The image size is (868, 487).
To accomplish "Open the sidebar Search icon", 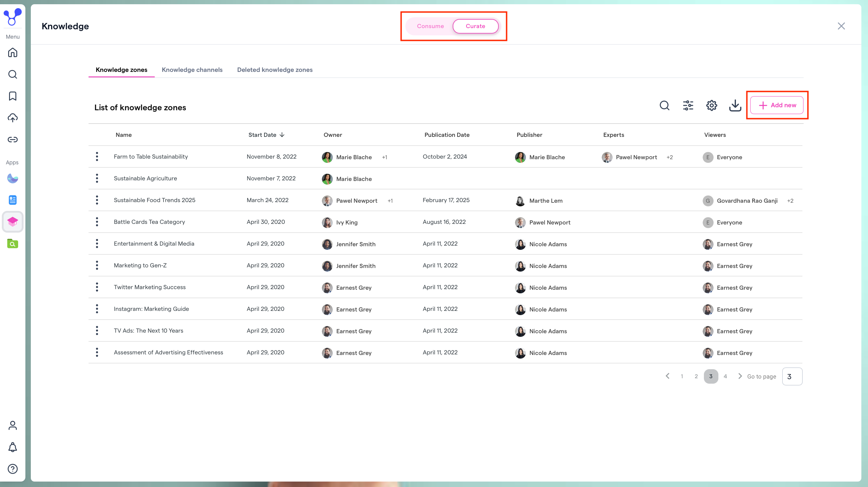I will [x=12, y=74].
